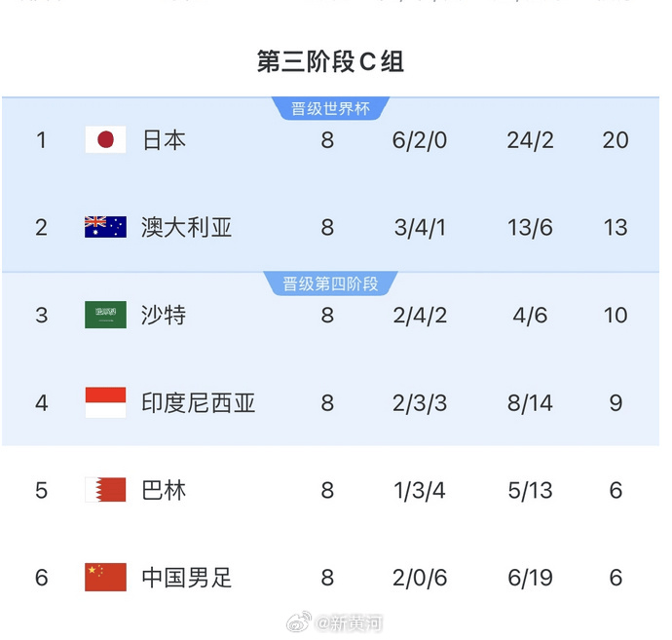Click the Australia flag icon
This screenshot has width=672, height=640.
pos(105,228)
